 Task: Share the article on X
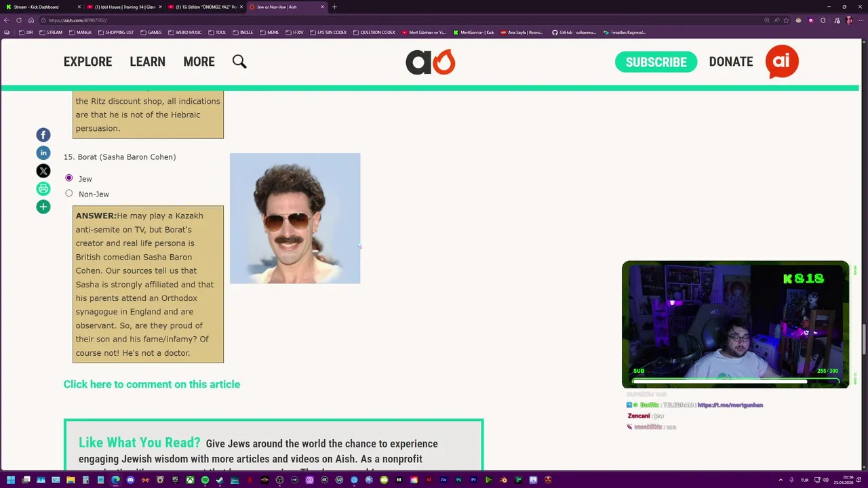43,171
